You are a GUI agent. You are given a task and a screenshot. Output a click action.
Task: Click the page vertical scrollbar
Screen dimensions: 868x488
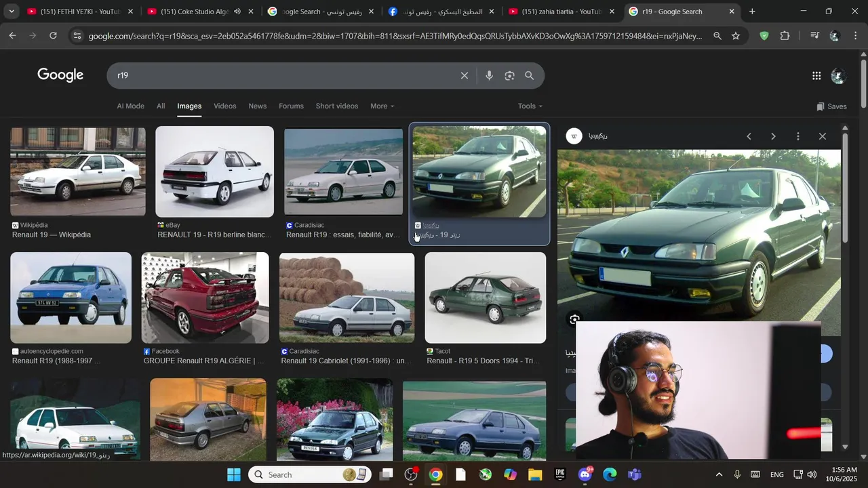point(863,84)
